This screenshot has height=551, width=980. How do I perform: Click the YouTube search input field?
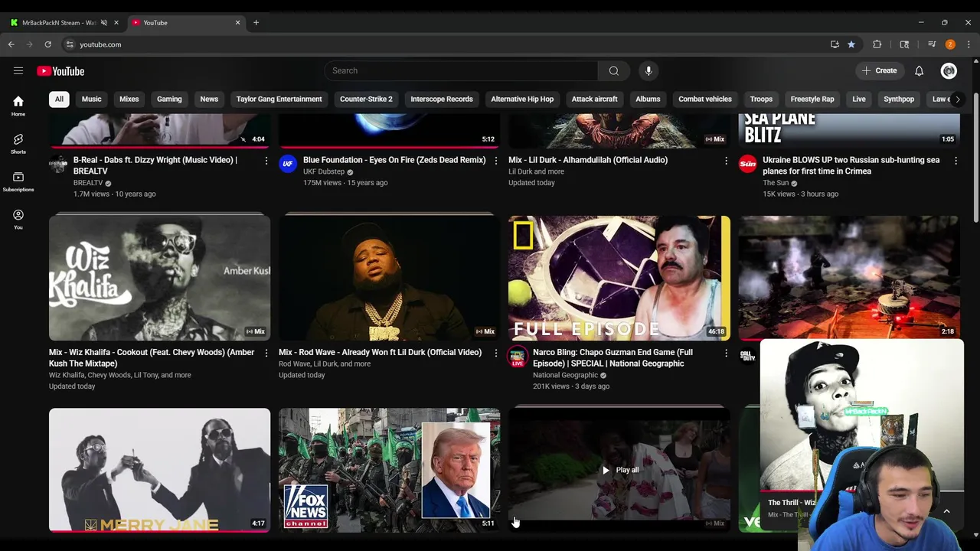tap(461, 70)
